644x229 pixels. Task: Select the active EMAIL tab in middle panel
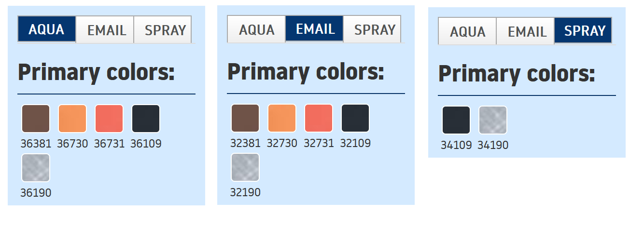(x=315, y=29)
